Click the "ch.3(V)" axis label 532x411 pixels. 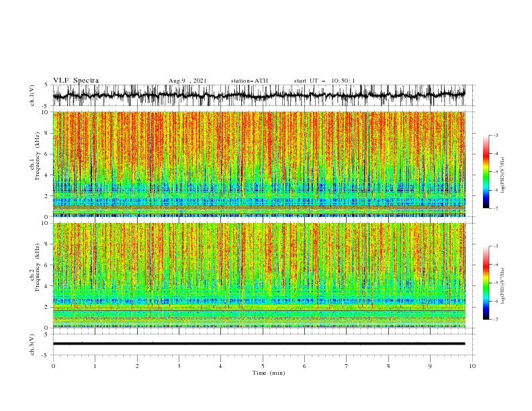coord(32,345)
